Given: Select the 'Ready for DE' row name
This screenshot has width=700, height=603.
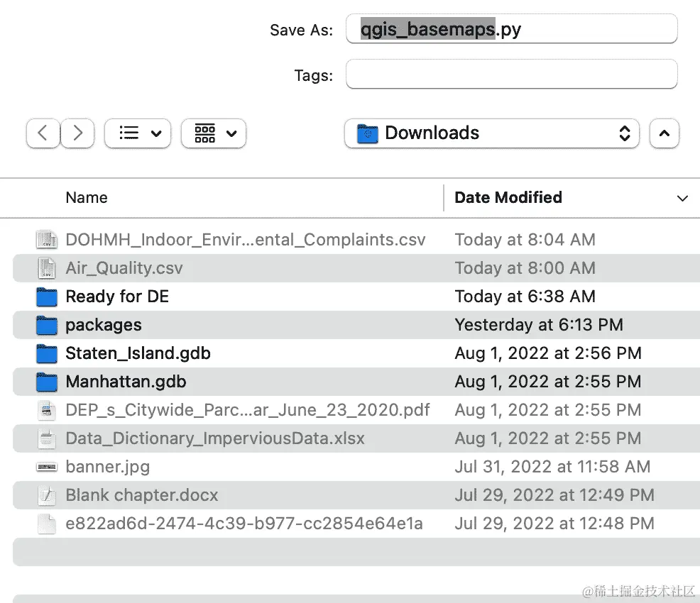Looking at the screenshot, I should pyautogui.click(x=117, y=297).
